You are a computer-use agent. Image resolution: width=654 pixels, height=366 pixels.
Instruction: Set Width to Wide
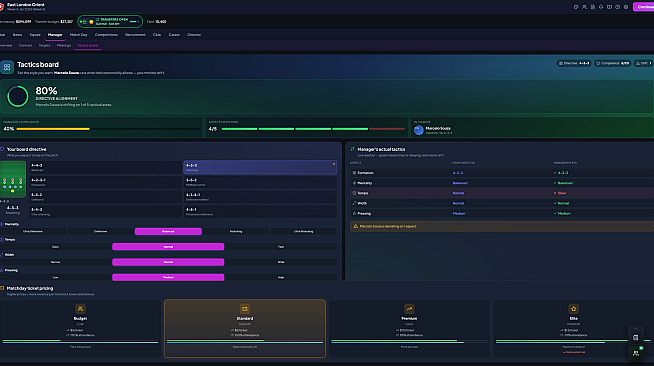tap(281, 262)
